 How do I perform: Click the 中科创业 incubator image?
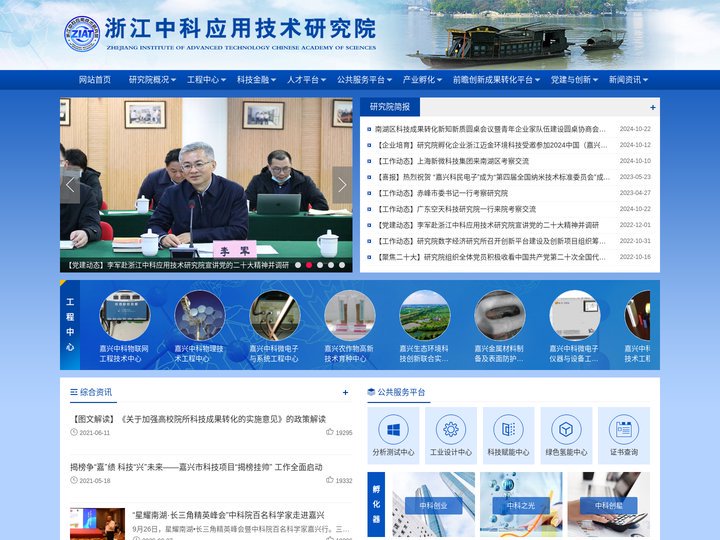pyautogui.click(x=433, y=505)
